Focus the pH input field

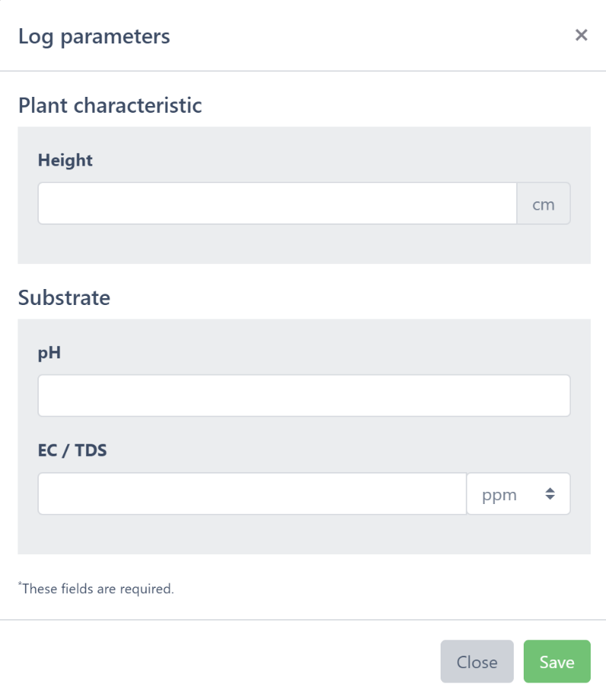tap(304, 396)
